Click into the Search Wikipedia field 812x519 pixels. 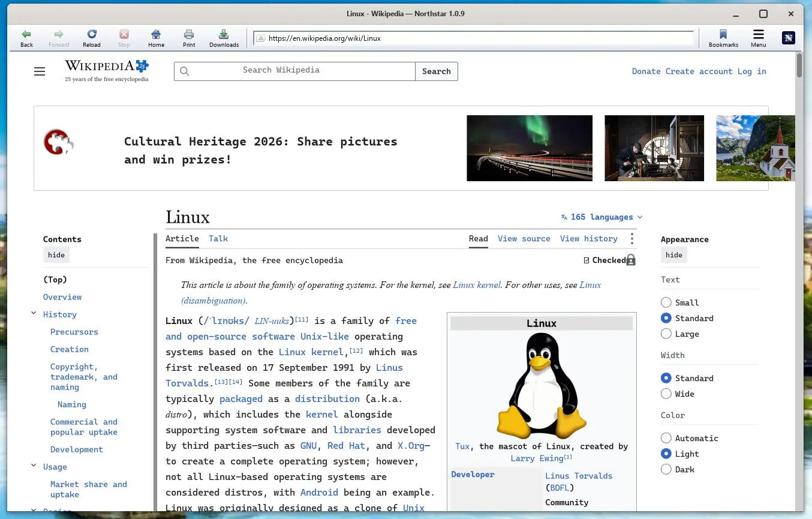[294, 71]
